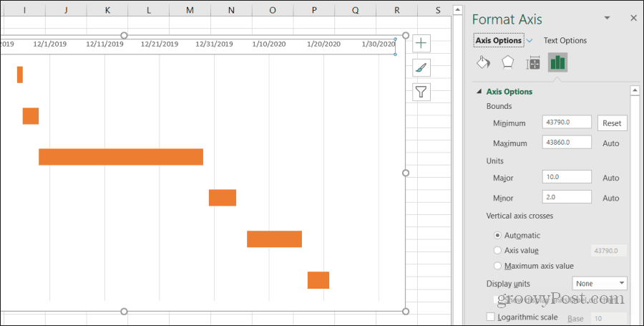Open the Display units dropdown
644x326 pixels.
click(x=600, y=284)
